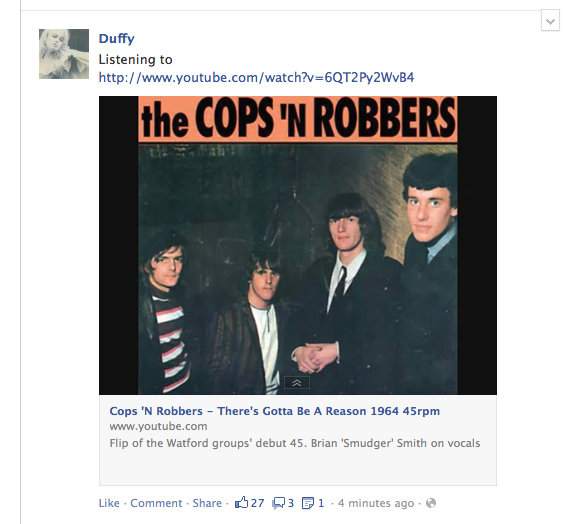Screen dimensions: 567x524
Task: Click the speech bubble comments icon
Action: point(278,503)
